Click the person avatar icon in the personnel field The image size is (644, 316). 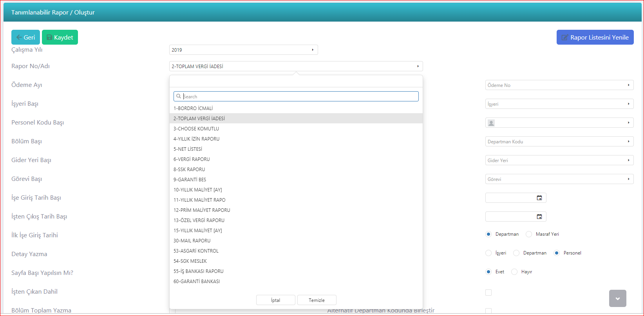(x=491, y=123)
